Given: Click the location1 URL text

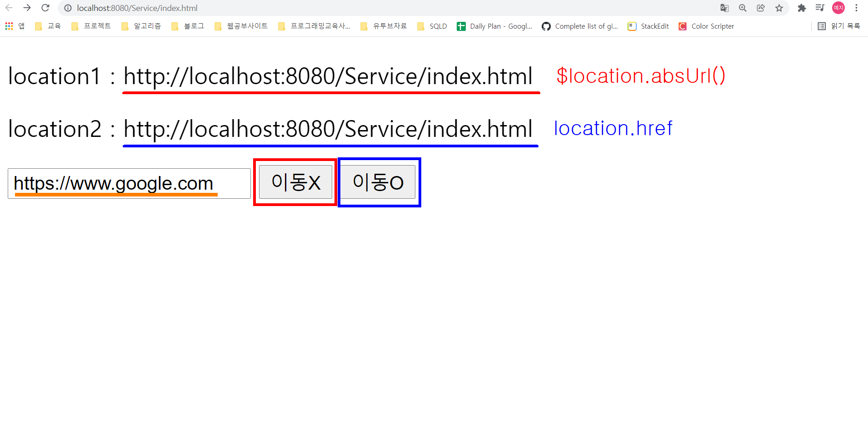Looking at the screenshot, I should click(x=328, y=76).
